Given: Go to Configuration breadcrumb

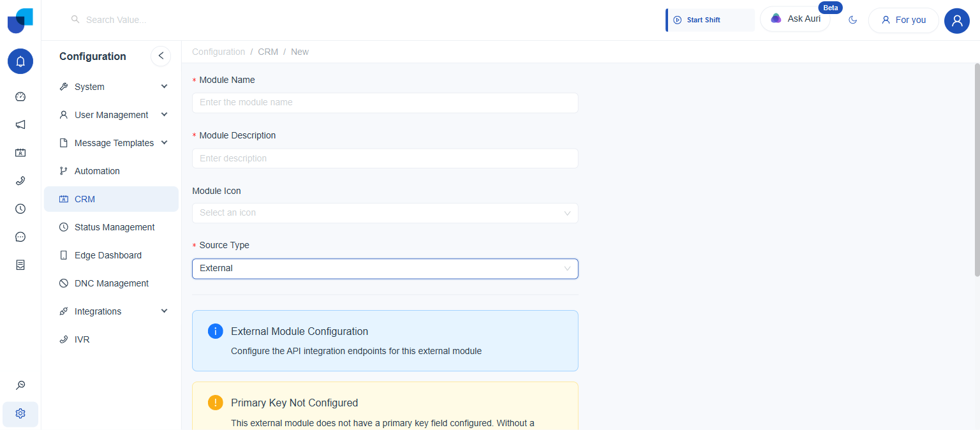Looking at the screenshot, I should coord(218,52).
